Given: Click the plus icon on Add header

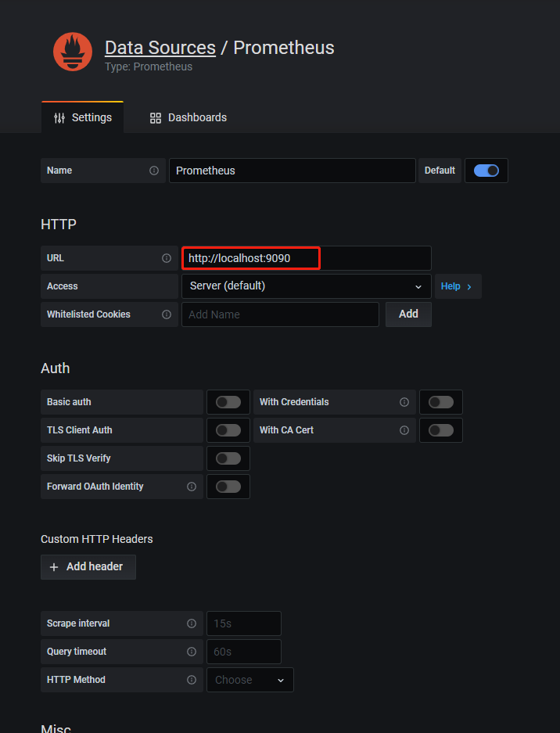Looking at the screenshot, I should click(x=54, y=567).
